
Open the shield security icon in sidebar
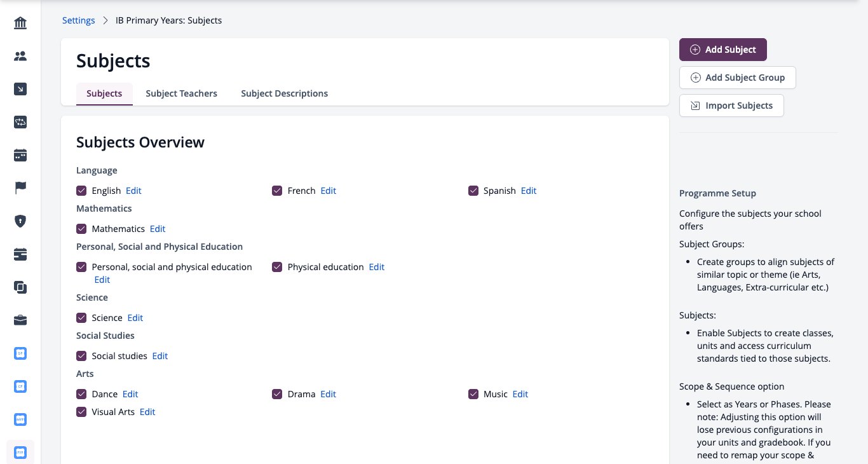[20, 221]
